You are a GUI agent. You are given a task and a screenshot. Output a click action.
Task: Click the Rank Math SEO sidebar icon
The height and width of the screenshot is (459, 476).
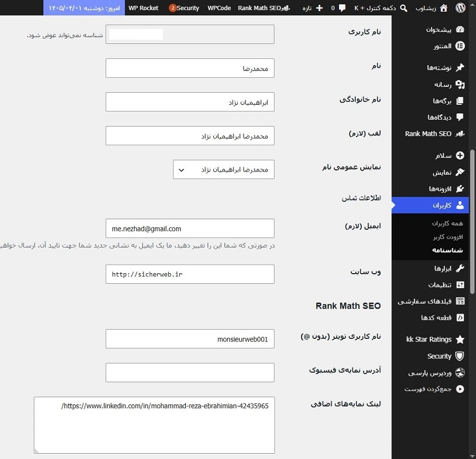tap(460, 133)
